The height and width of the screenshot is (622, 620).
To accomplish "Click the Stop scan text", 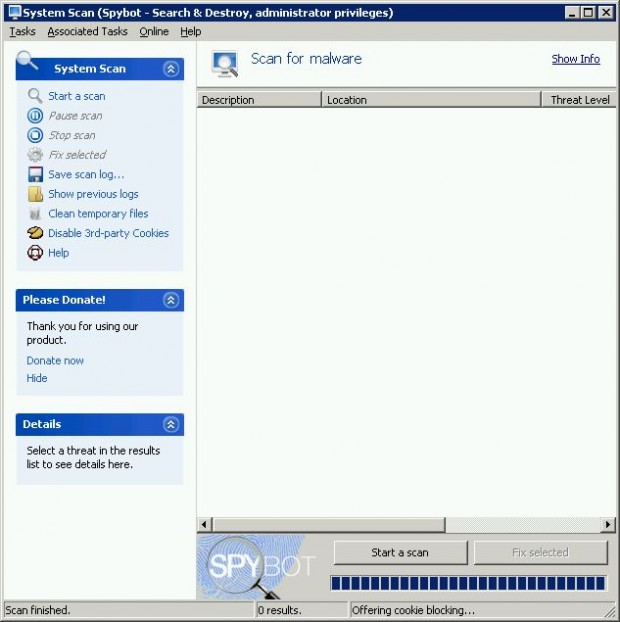I will 72,135.
